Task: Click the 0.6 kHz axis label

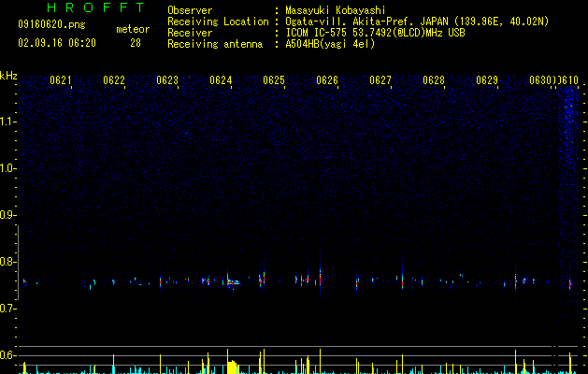Action: point(7,355)
